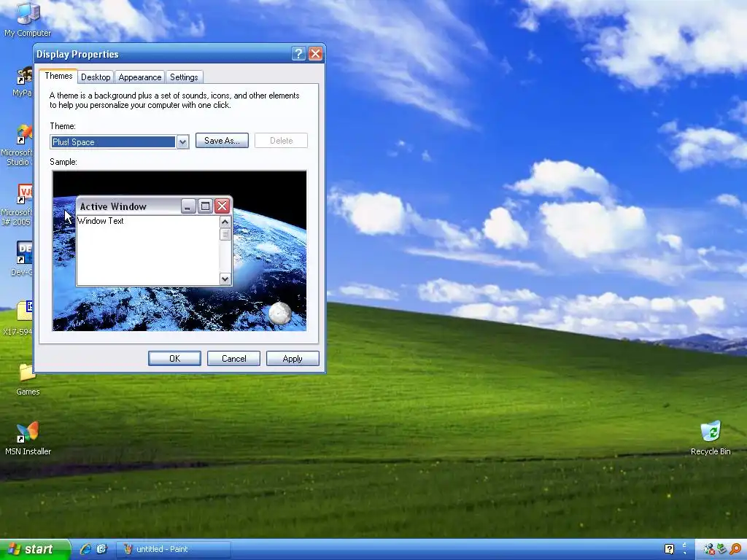Click the sample Active Window close icon

(222, 206)
